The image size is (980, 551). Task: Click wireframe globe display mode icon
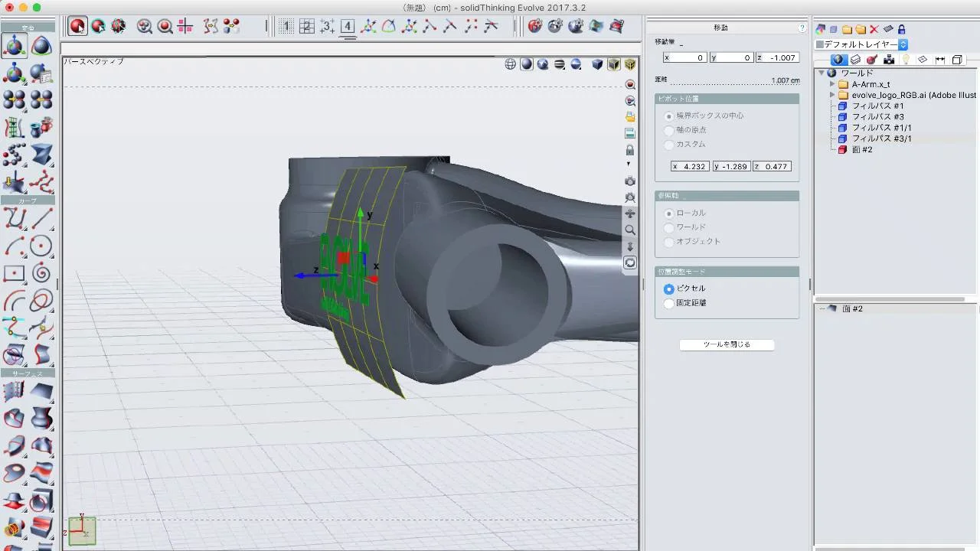tap(511, 64)
